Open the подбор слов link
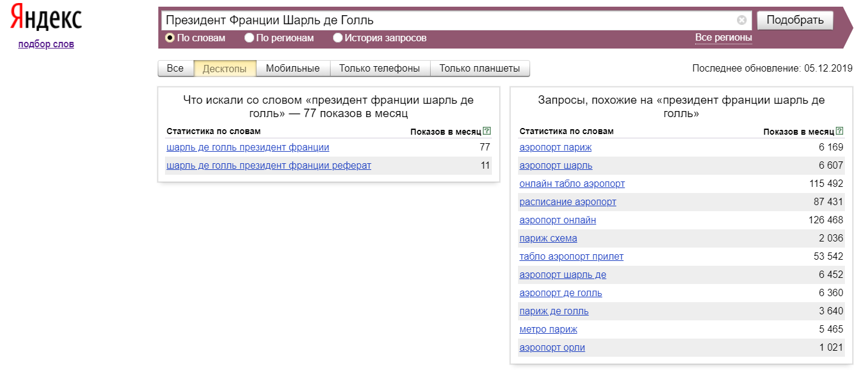The image size is (868, 375). click(x=46, y=44)
